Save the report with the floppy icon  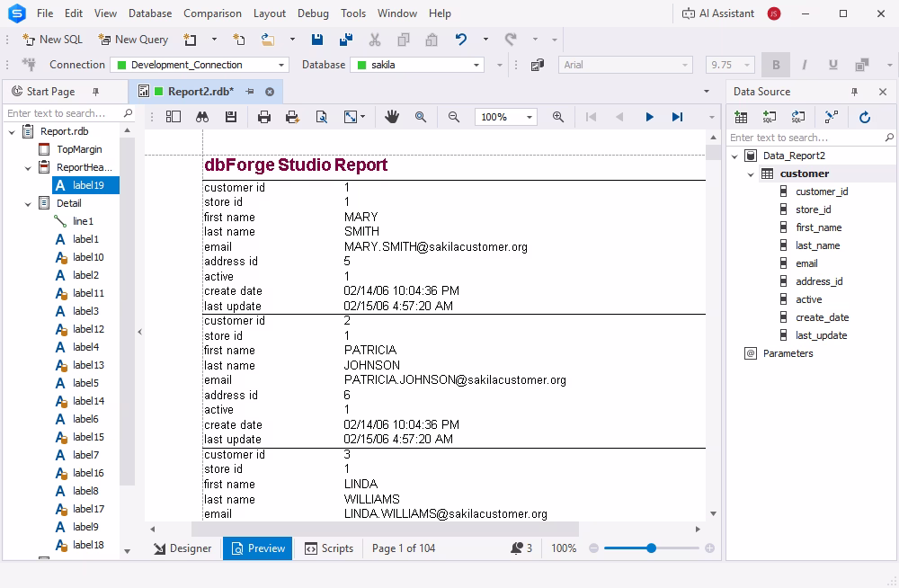click(317, 40)
